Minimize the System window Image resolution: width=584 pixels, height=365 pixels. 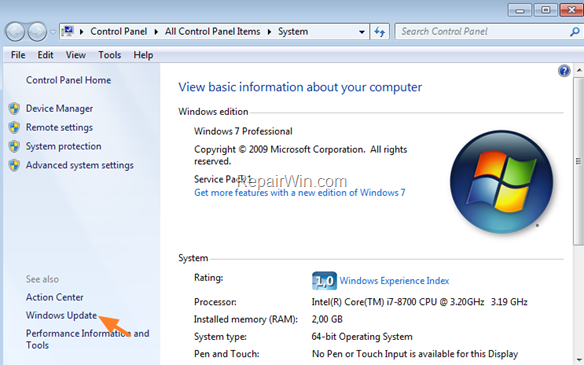click(520, 10)
